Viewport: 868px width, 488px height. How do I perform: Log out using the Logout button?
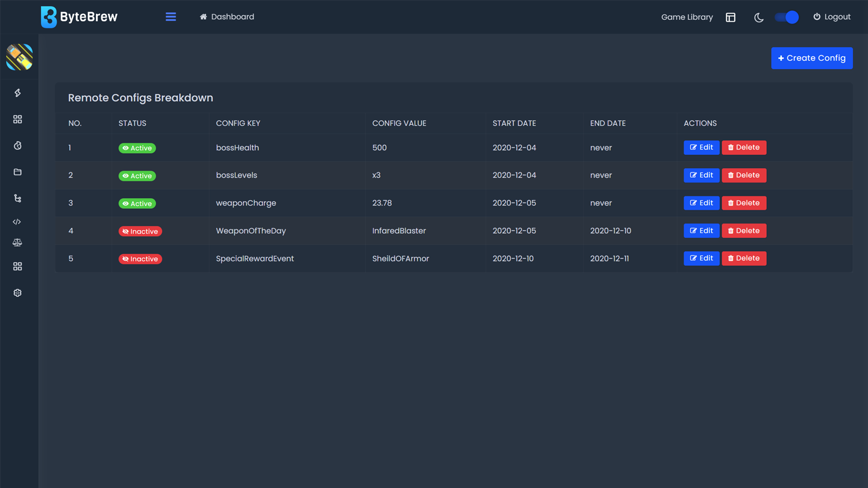pyautogui.click(x=832, y=17)
